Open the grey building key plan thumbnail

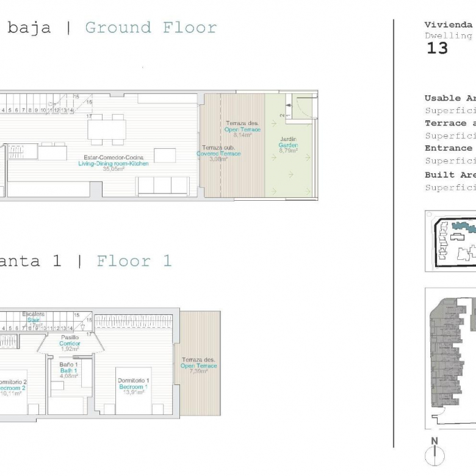coord(450,358)
